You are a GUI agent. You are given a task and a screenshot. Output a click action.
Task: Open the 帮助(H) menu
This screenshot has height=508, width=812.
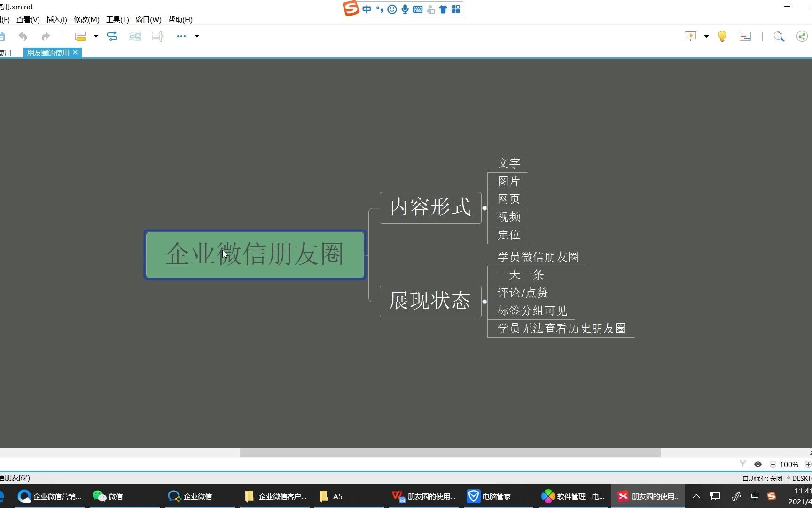point(180,19)
